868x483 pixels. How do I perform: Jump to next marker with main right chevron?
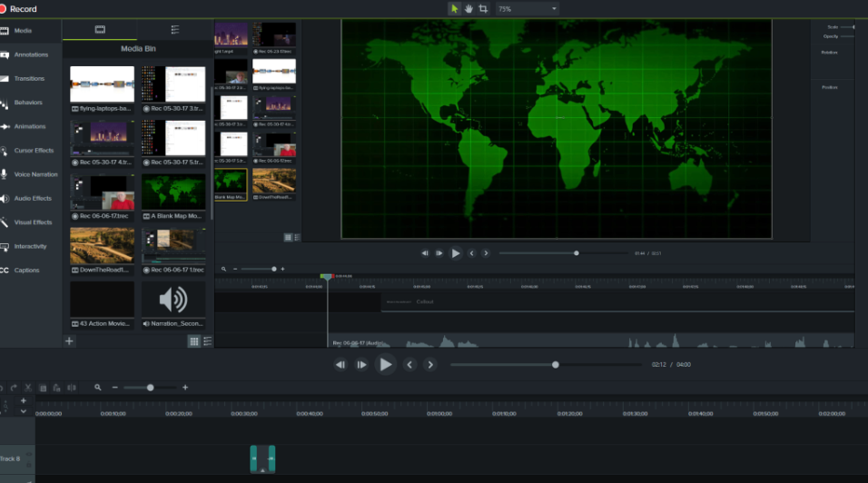point(430,365)
